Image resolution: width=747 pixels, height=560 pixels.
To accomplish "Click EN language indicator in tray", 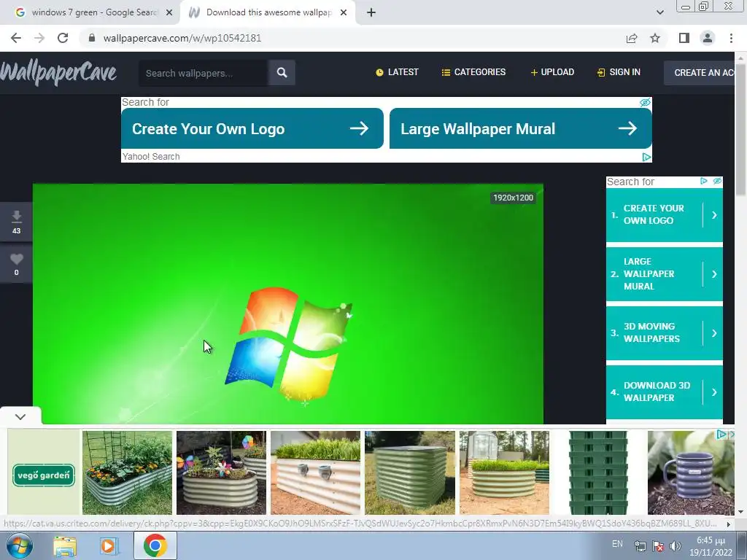I will tap(617, 544).
